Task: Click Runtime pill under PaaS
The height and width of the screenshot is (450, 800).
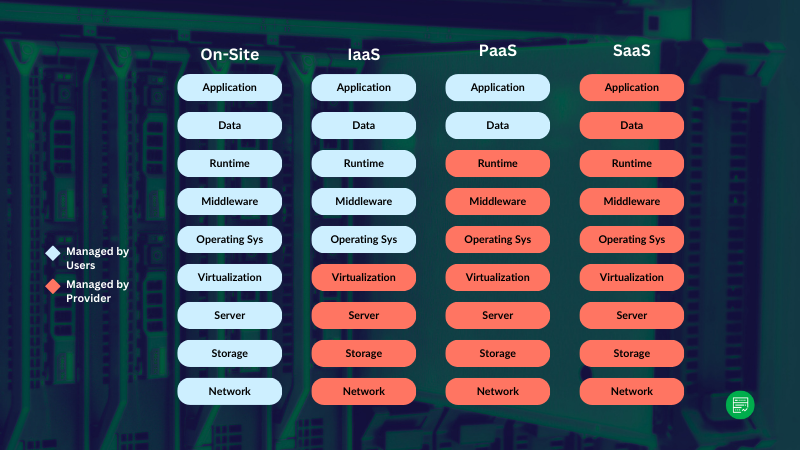Action: [x=497, y=163]
